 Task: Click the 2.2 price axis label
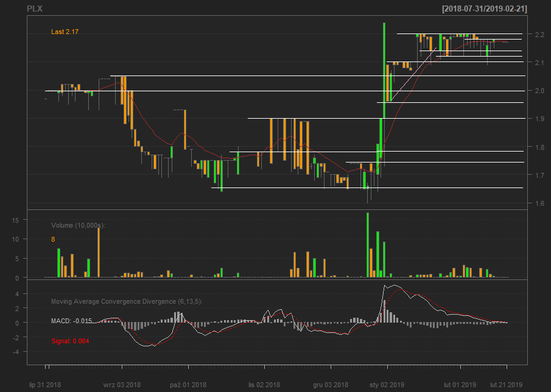(539, 35)
